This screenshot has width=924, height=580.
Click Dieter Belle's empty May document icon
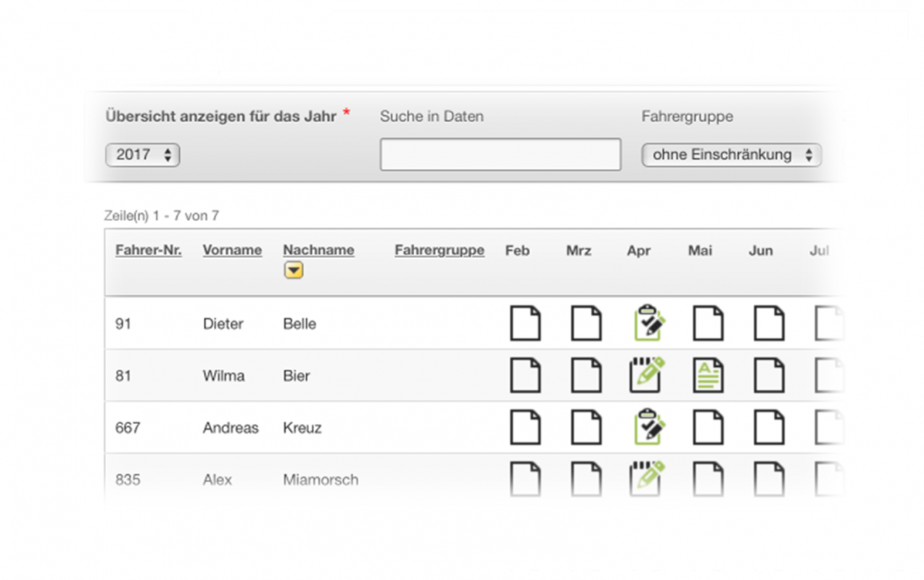coord(708,323)
